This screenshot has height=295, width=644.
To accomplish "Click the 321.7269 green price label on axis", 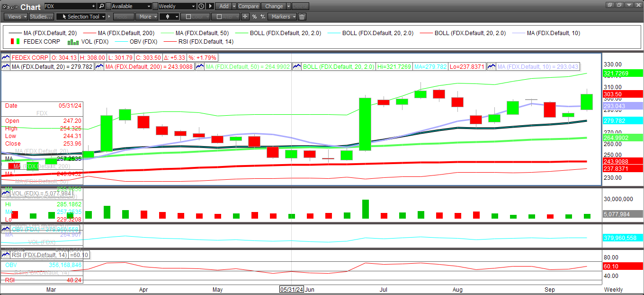I will coord(623,74).
